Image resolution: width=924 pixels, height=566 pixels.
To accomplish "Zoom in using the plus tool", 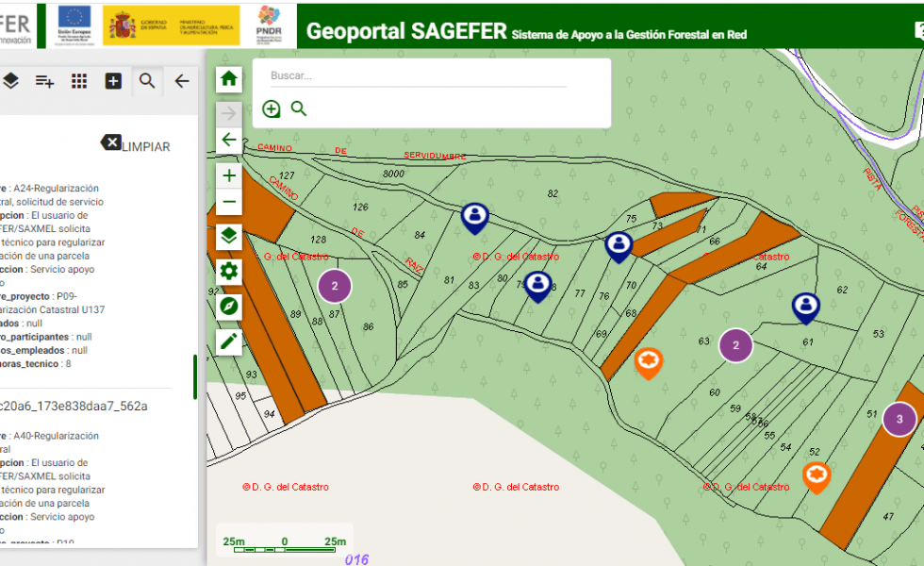I will pos(228,175).
